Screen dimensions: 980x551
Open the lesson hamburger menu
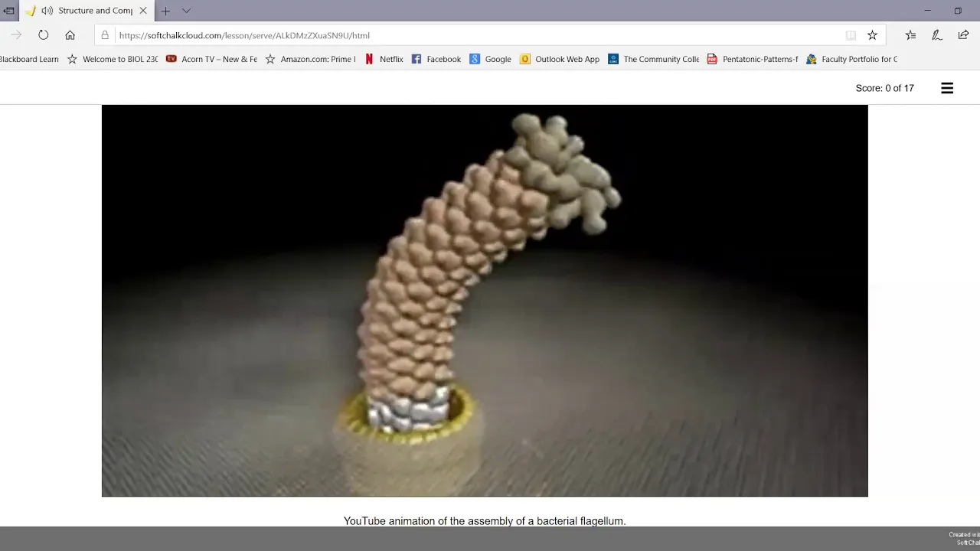pos(947,88)
